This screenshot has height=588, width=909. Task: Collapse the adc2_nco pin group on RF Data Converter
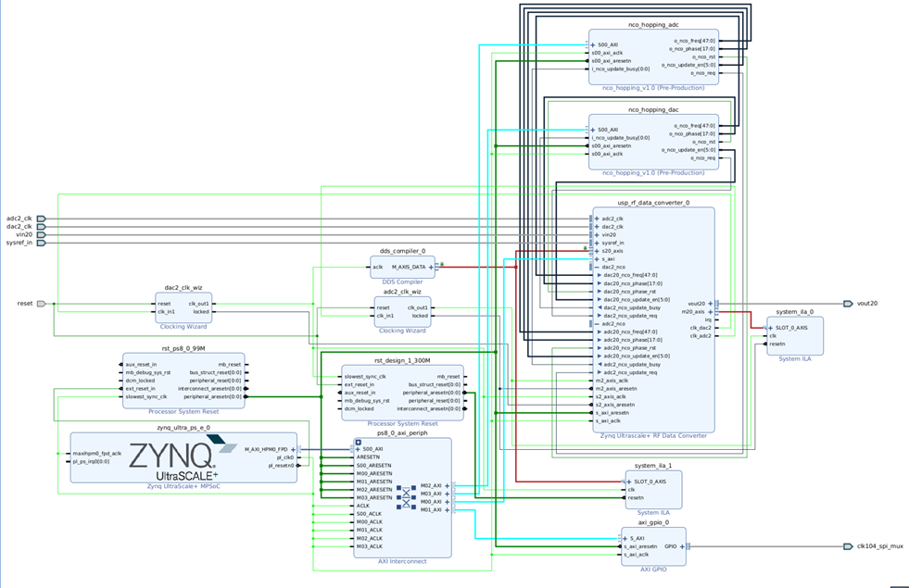tap(596, 324)
